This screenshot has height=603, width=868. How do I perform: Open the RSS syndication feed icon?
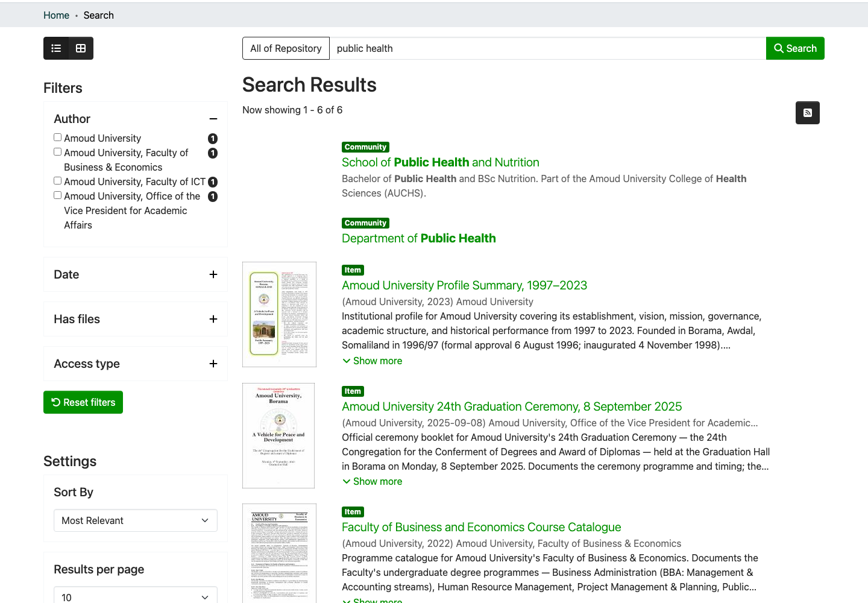click(808, 113)
